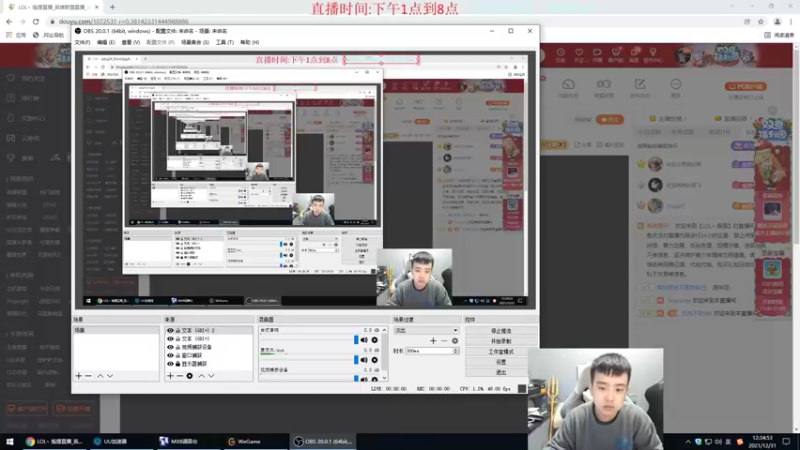Move selected source down
800x450 pixels.
tap(211, 376)
